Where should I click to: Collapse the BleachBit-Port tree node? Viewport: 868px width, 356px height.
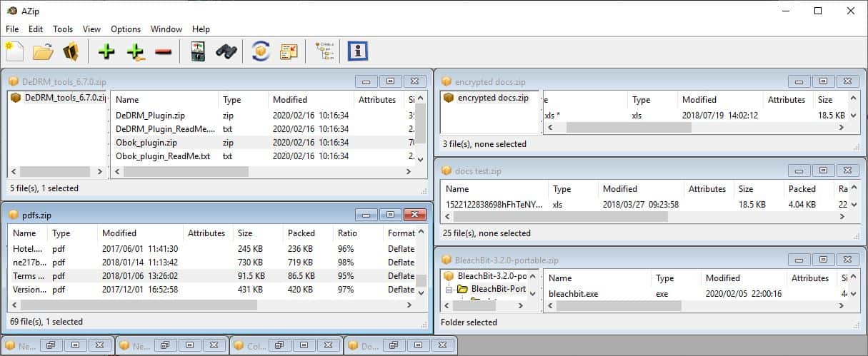pyautogui.click(x=449, y=289)
